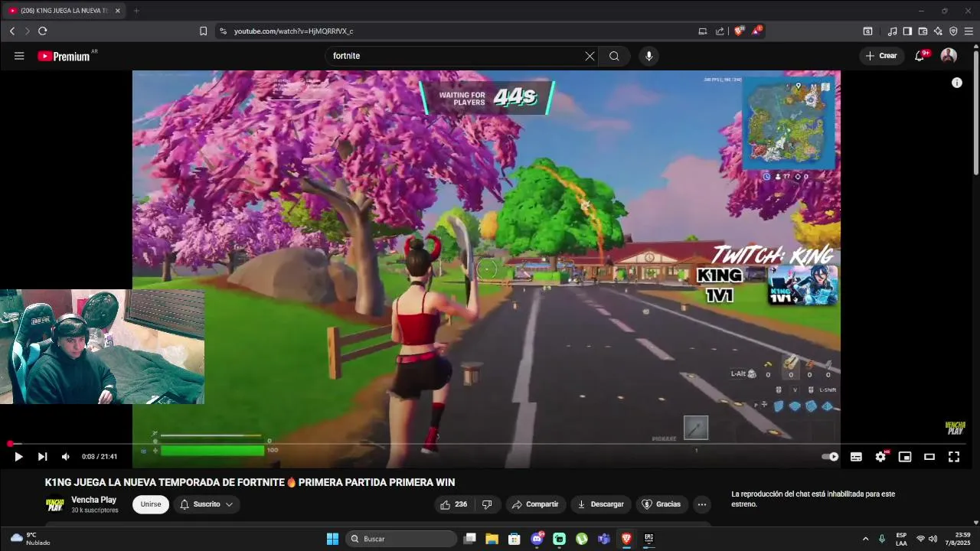Bookmark this page in the address bar
The width and height of the screenshot is (980, 551).
coord(204,31)
